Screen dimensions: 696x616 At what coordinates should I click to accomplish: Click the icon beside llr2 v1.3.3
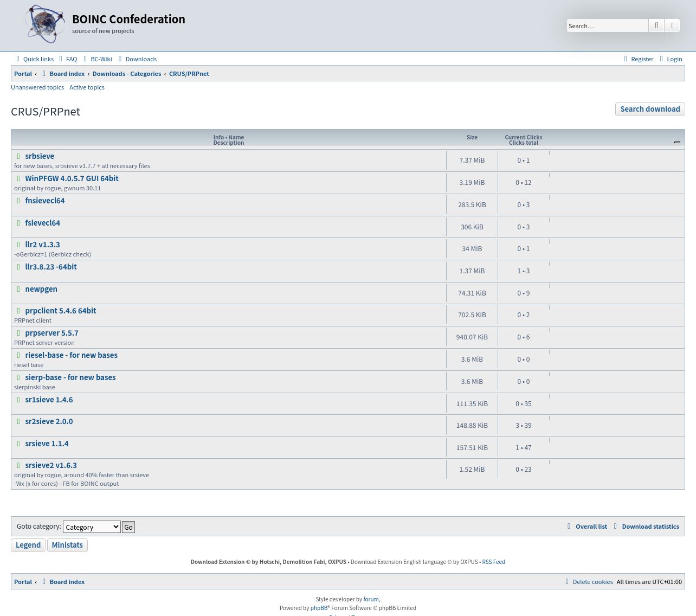[18, 245]
